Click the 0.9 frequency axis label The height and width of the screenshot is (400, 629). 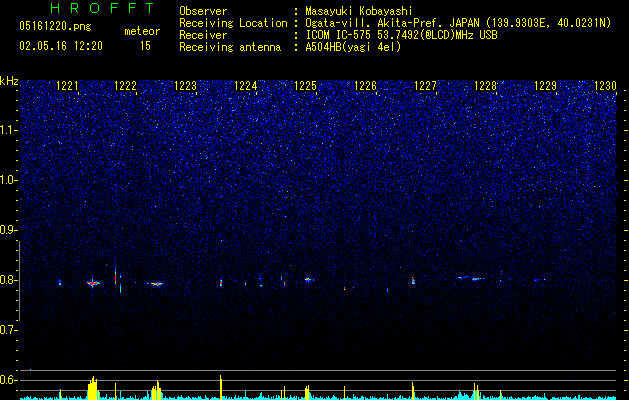9,230
